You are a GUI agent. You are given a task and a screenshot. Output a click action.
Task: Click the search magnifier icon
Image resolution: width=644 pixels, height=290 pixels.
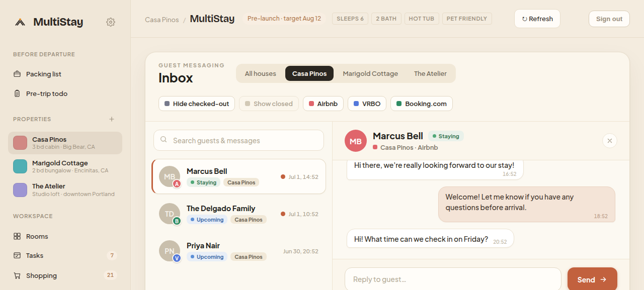[164, 140]
